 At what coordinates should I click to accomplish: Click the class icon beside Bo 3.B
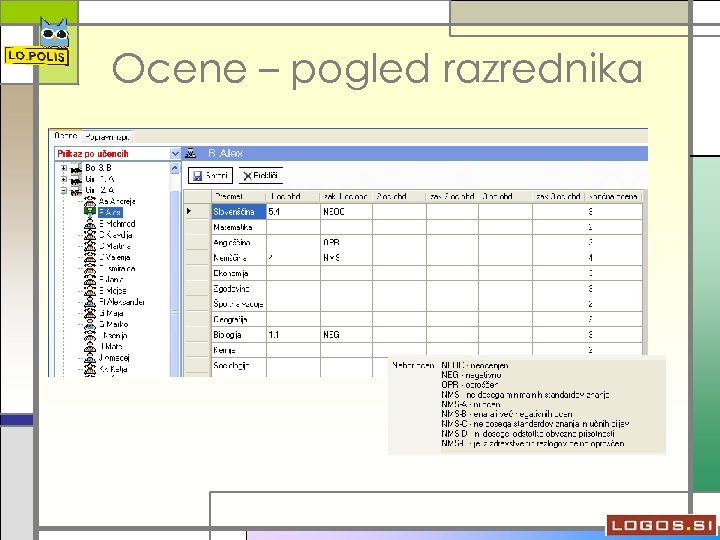76,169
